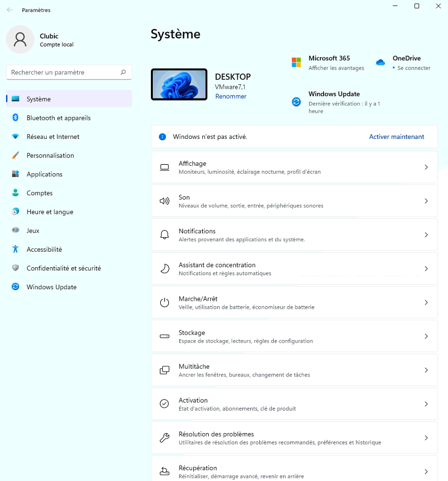This screenshot has width=448, height=481.
Task: Click the Bluetooth icon in the sidebar
Action: click(15, 118)
